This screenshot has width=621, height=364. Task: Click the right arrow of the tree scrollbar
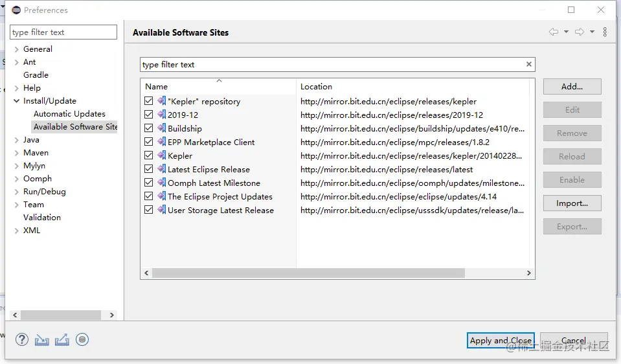coord(111,315)
